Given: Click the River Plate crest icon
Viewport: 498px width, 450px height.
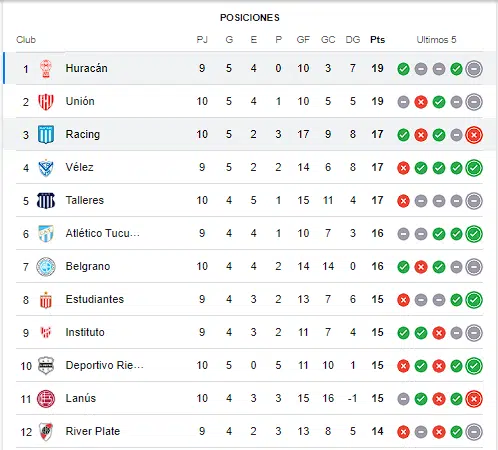Looking at the screenshot, I should pos(46,432).
